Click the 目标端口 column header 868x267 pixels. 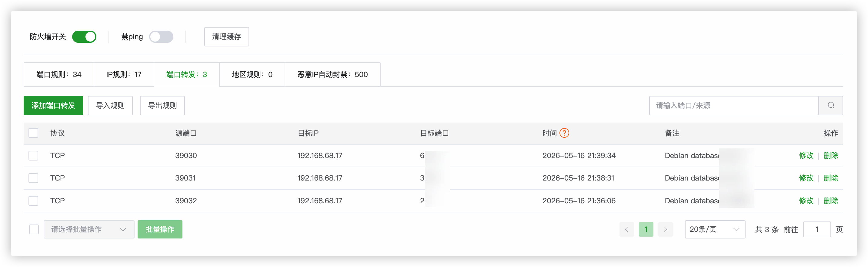434,133
